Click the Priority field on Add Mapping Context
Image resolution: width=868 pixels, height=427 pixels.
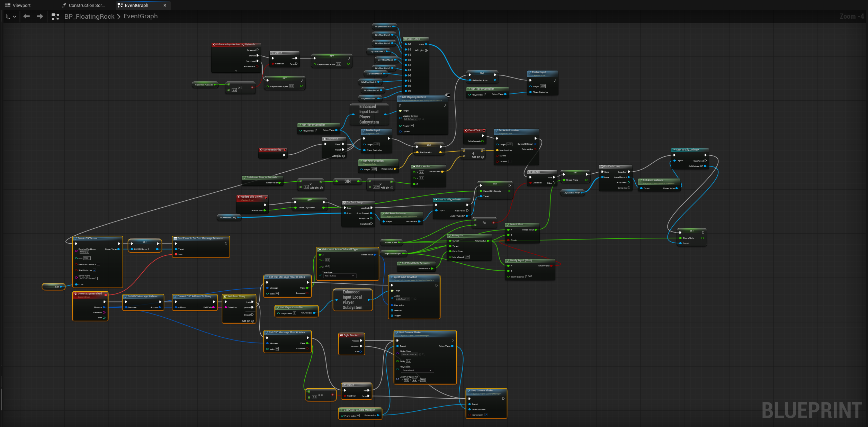pos(412,126)
